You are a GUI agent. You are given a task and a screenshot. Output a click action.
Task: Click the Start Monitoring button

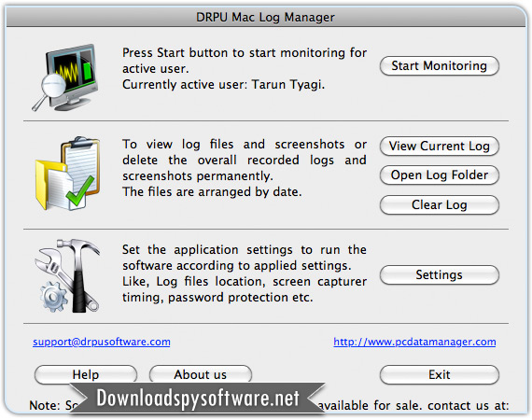(x=439, y=66)
